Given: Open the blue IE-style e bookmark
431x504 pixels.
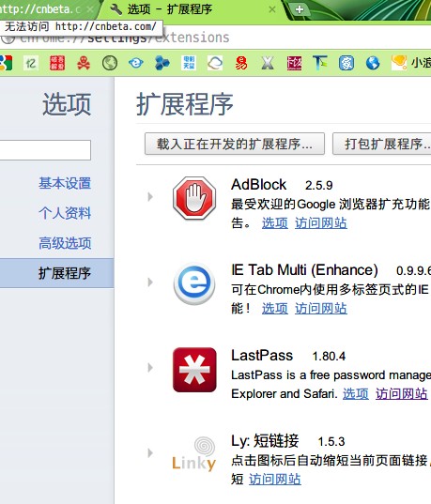Looking at the screenshot, I should (x=136, y=63).
